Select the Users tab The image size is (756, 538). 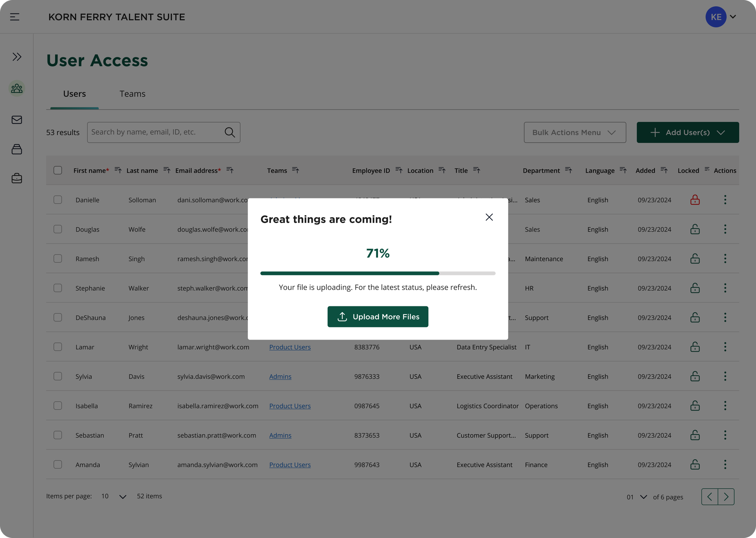74,94
